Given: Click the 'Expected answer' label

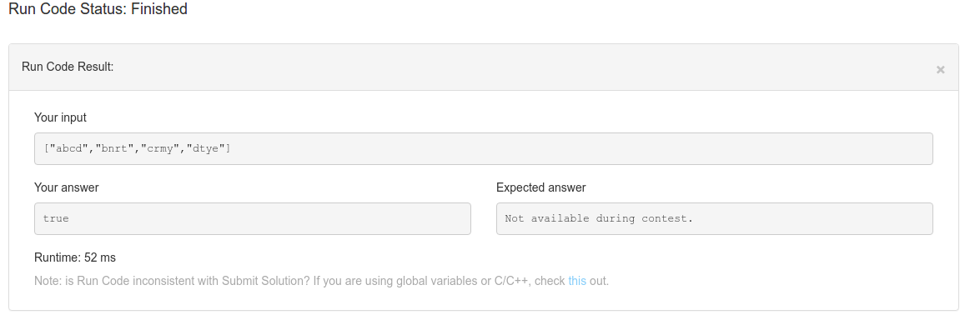Looking at the screenshot, I should (x=541, y=187).
